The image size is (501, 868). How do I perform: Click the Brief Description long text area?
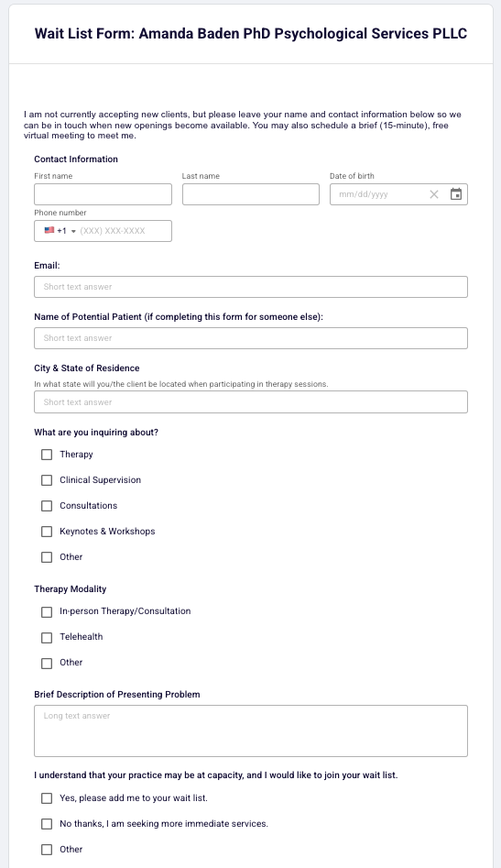[x=251, y=731]
